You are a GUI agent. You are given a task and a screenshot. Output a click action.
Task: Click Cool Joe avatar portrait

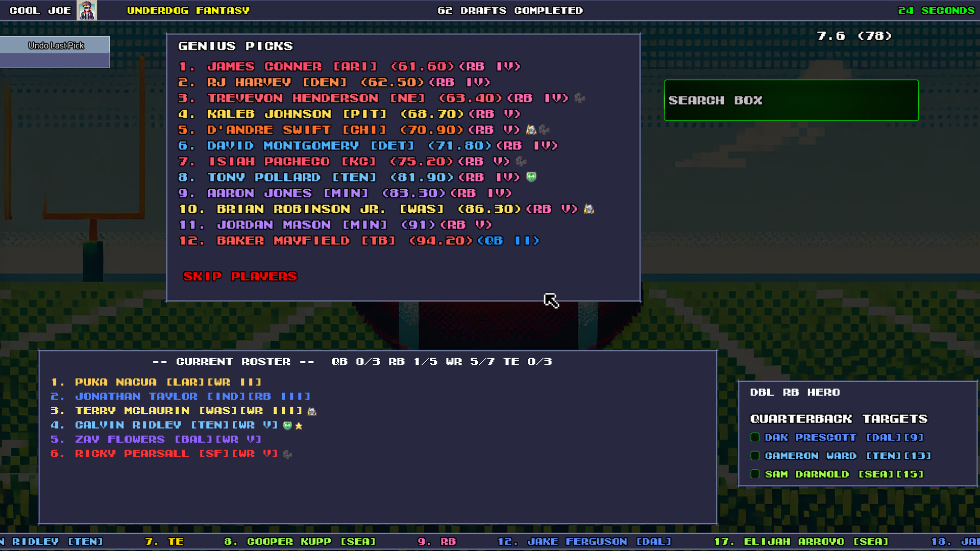[86, 10]
